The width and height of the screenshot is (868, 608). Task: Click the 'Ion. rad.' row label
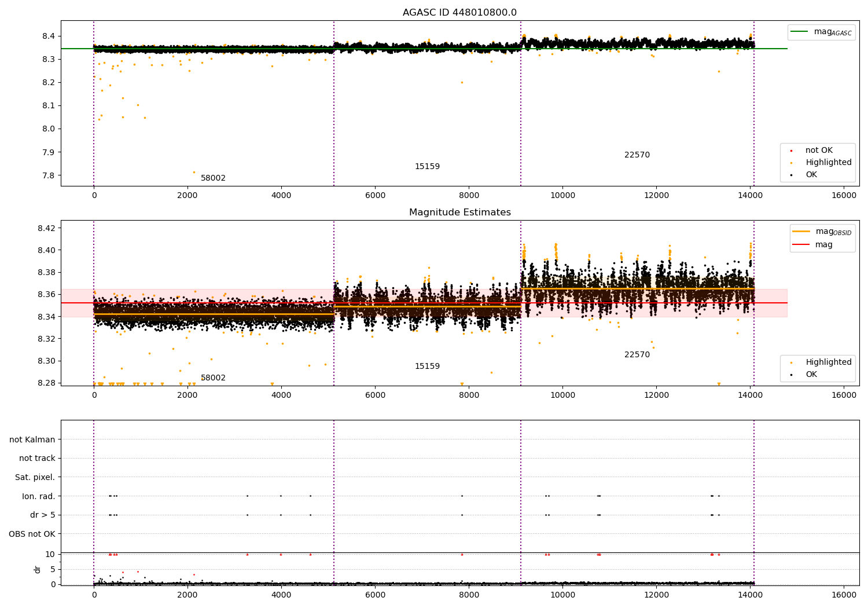click(x=39, y=496)
